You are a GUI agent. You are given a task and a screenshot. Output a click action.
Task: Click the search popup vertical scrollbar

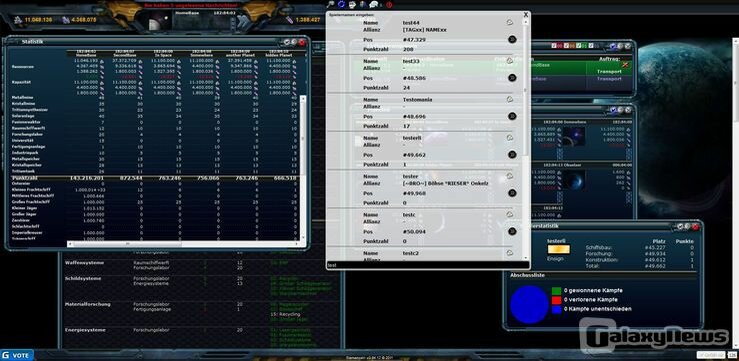(x=526, y=139)
